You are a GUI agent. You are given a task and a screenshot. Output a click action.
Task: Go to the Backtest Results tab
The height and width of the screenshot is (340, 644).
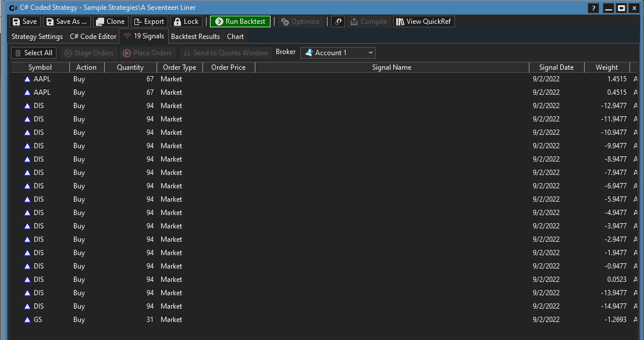(195, 37)
